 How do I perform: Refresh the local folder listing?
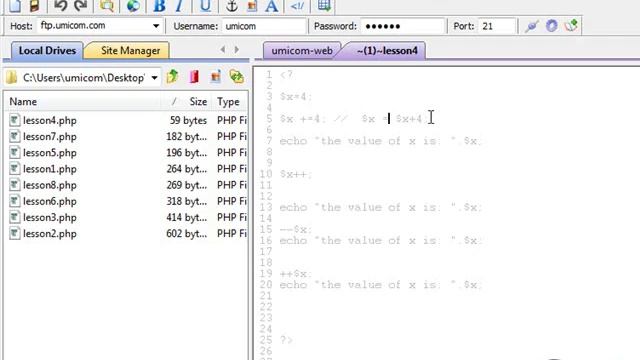point(236,76)
